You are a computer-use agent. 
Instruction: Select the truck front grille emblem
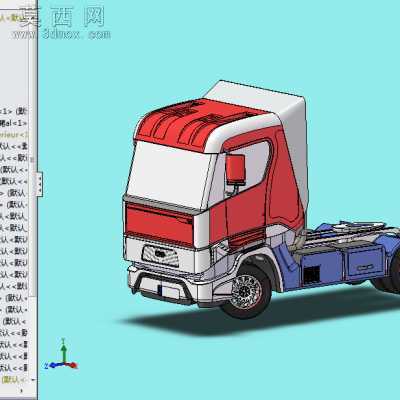click(161, 254)
